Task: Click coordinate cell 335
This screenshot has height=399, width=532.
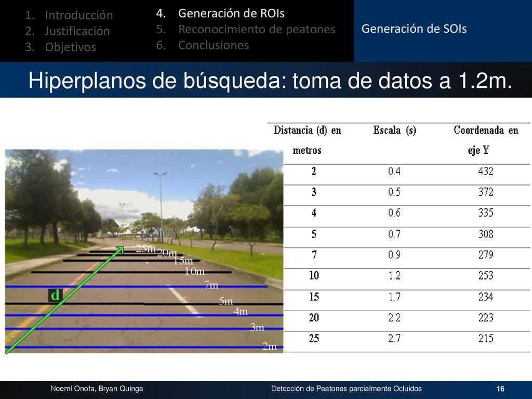Action: pyautogui.click(x=486, y=212)
